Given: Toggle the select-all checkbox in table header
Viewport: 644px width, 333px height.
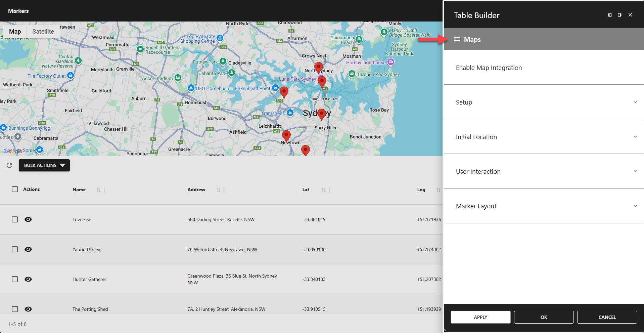Looking at the screenshot, I should (x=14, y=189).
